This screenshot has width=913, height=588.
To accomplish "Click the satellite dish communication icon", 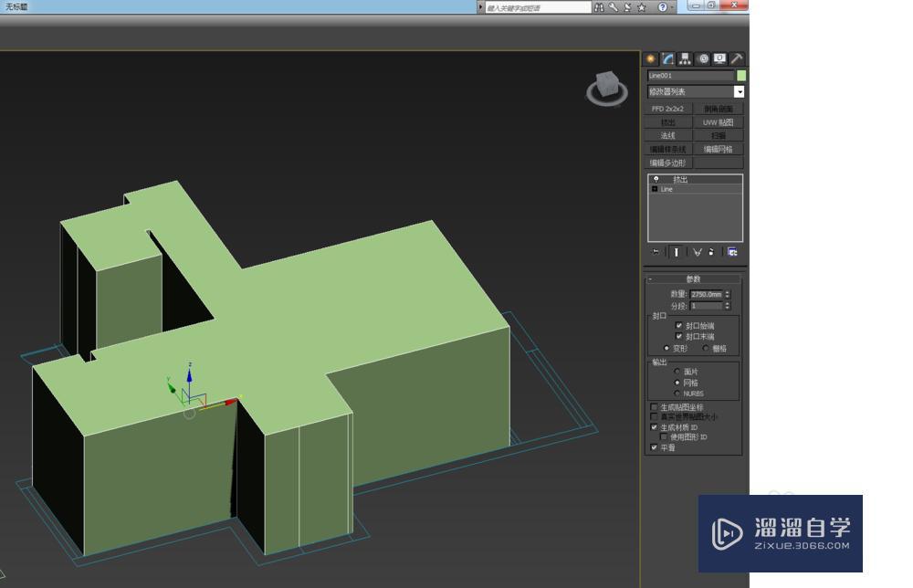I will [627, 7].
